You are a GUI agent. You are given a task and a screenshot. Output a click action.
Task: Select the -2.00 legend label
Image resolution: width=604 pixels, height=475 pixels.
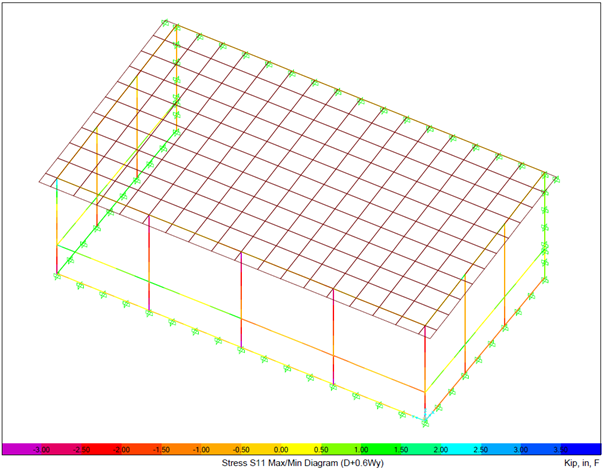[x=121, y=450]
